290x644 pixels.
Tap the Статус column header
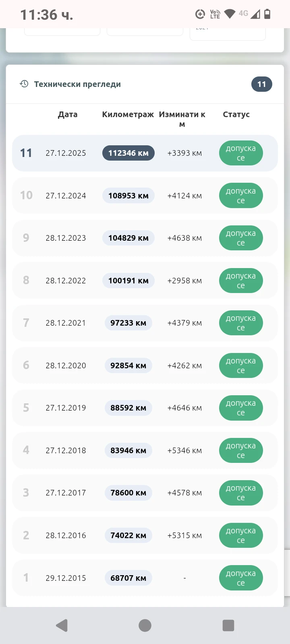click(x=236, y=114)
